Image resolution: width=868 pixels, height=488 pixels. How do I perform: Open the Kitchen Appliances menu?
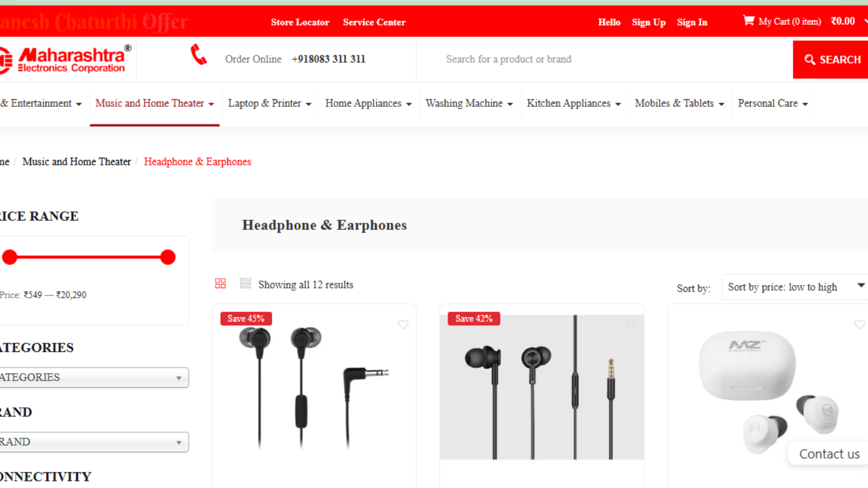[x=574, y=104]
